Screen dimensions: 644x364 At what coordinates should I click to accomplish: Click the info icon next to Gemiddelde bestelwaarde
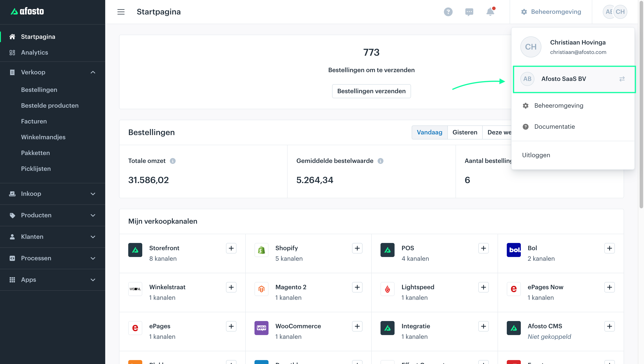pyautogui.click(x=380, y=161)
